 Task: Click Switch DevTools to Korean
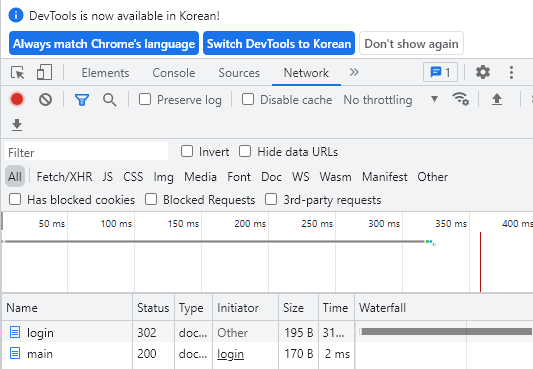(x=279, y=43)
